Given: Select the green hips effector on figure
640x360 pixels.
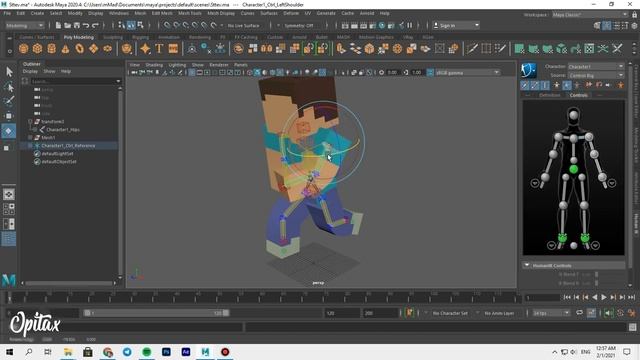Looking at the screenshot, I should click(x=573, y=169).
